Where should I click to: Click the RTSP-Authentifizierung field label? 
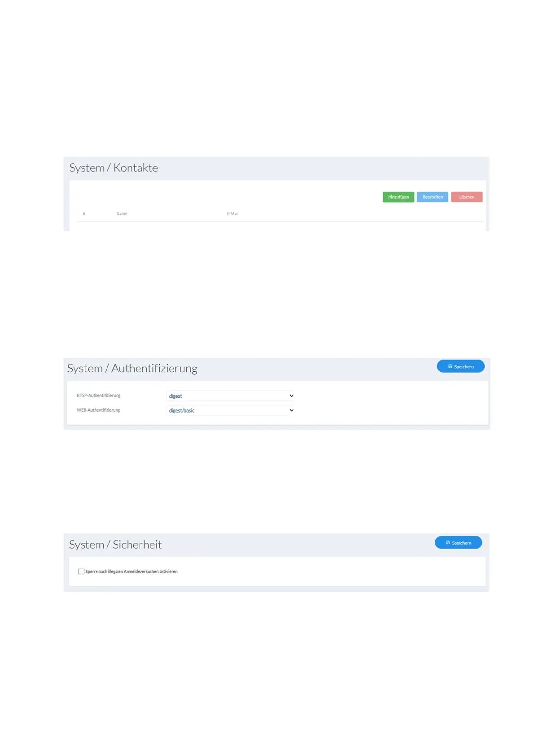[x=99, y=396]
